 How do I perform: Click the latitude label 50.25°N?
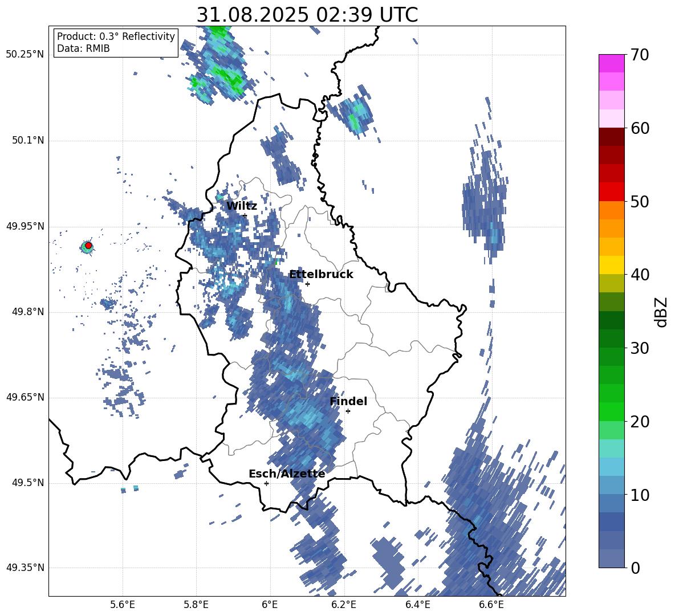coord(25,55)
